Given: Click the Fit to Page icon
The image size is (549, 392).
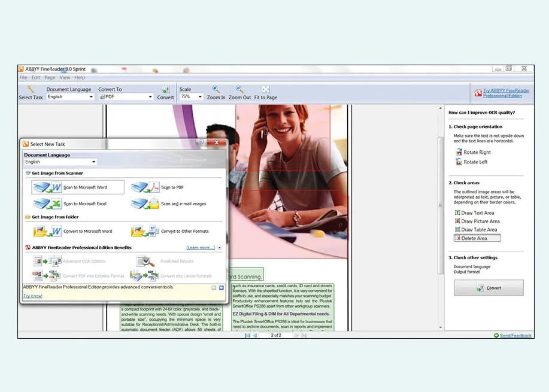Looking at the screenshot, I should (x=266, y=90).
